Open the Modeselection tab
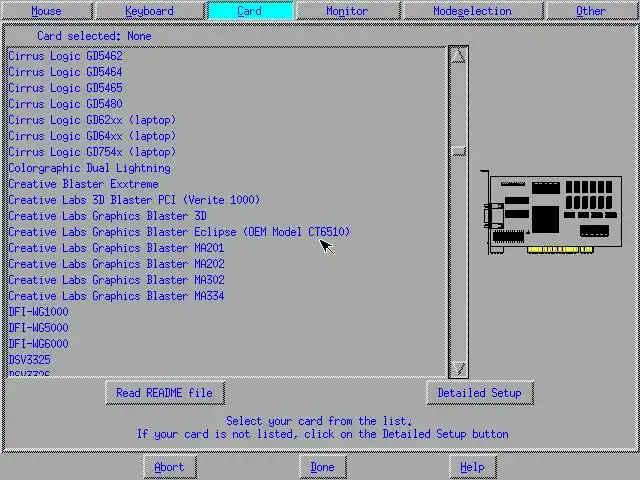Screen dimensions: 640x480 point(473,11)
